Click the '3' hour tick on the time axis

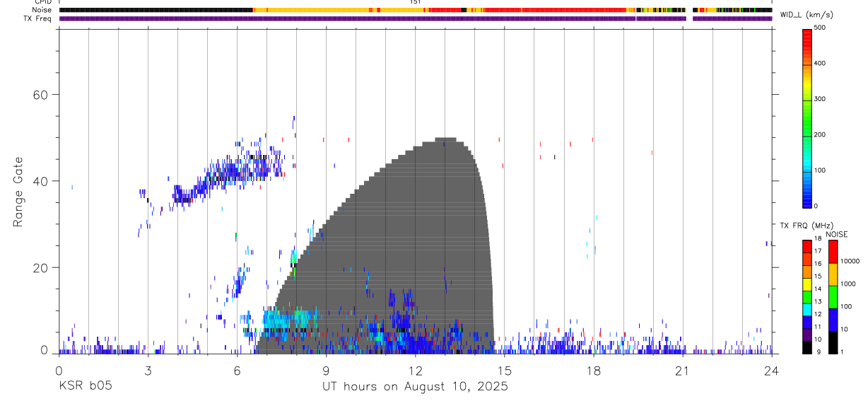(148, 370)
